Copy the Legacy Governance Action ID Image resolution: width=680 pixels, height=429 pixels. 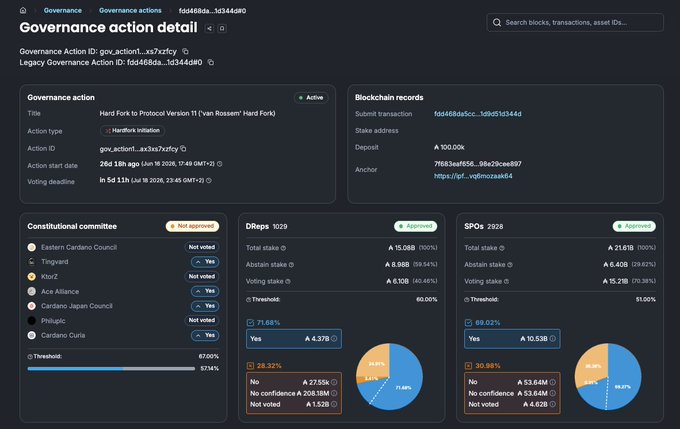pyautogui.click(x=211, y=62)
